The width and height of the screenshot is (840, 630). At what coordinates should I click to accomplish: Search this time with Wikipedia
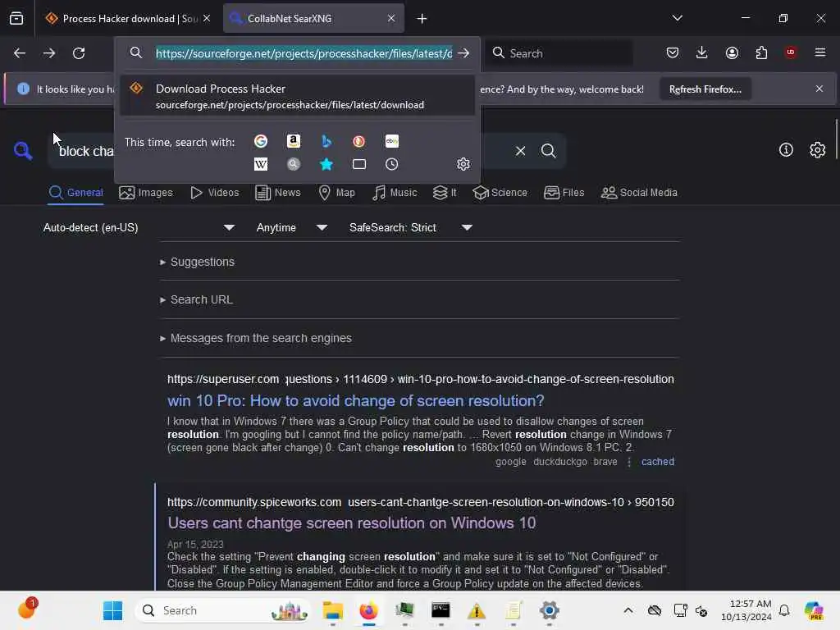click(x=261, y=164)
